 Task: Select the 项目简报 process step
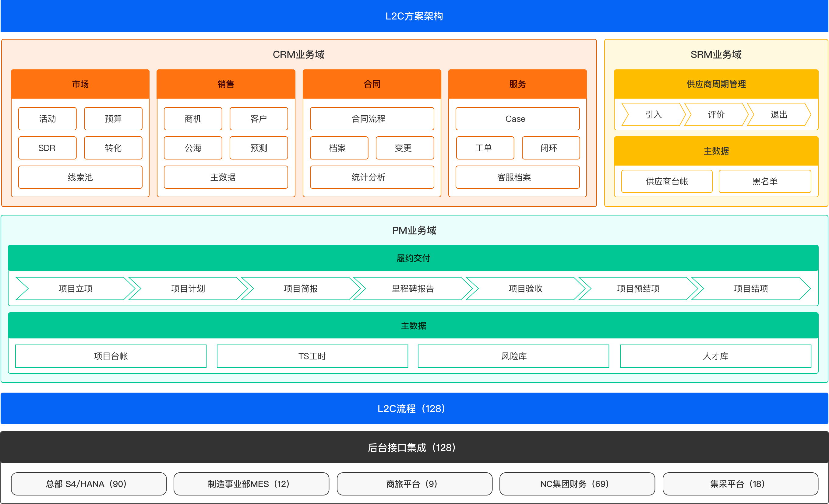301,289
